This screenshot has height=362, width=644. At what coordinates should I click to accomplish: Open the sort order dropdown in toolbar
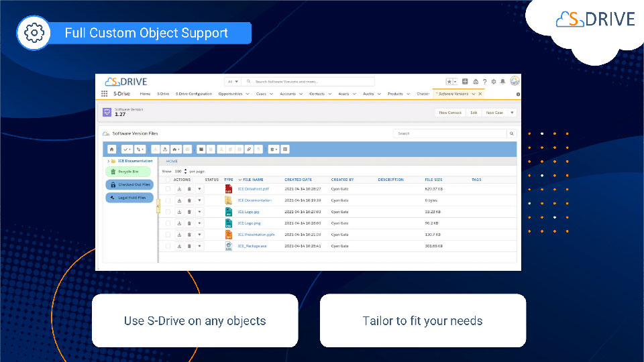tap(140, 149)
